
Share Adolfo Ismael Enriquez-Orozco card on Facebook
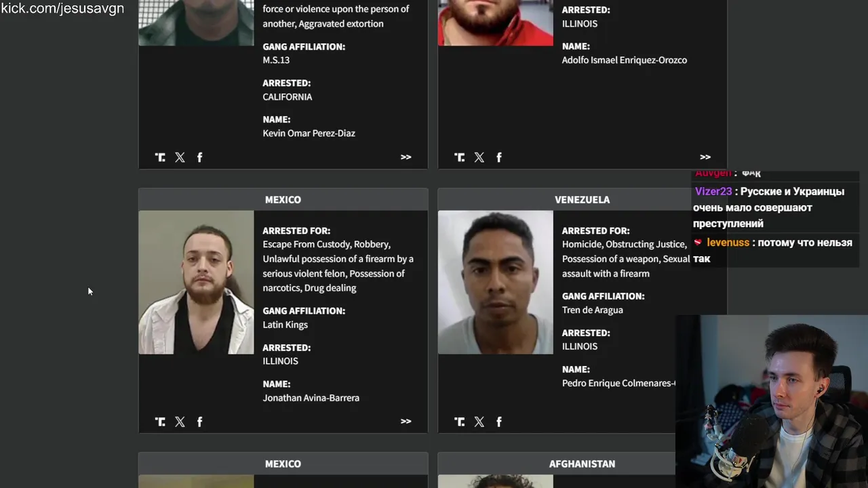coord(499,157)
